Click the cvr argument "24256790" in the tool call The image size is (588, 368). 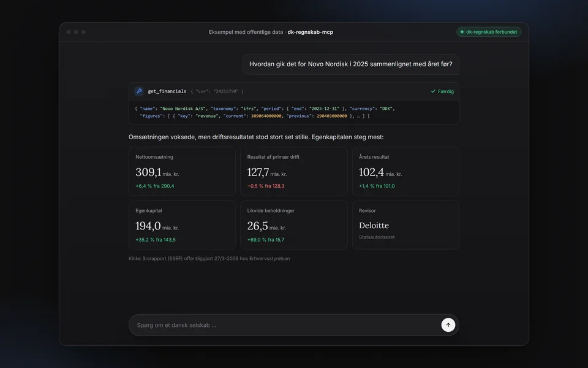(226, 91)
